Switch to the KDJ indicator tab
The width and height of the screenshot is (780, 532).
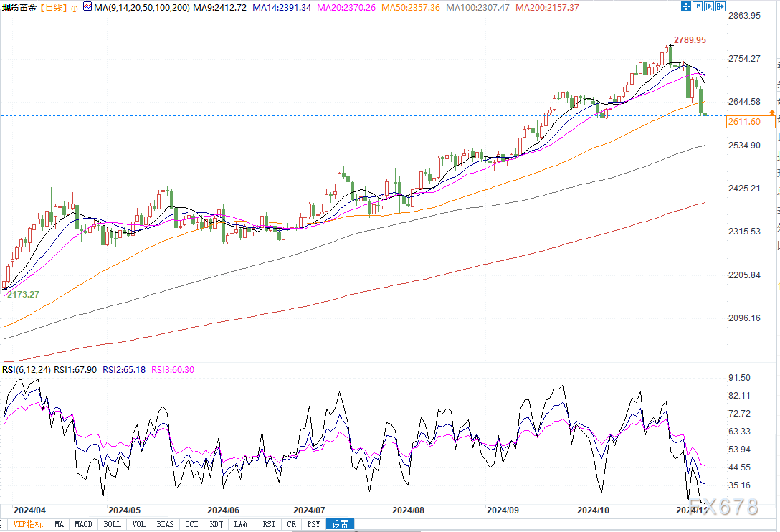coord(215,524)
